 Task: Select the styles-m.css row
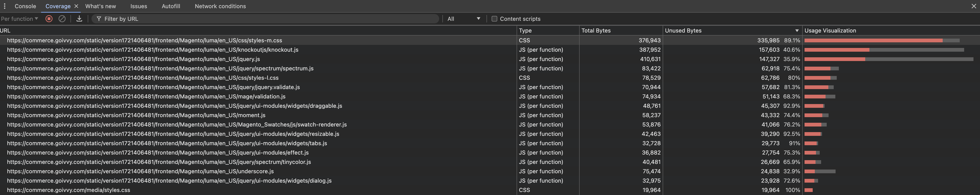490,40
